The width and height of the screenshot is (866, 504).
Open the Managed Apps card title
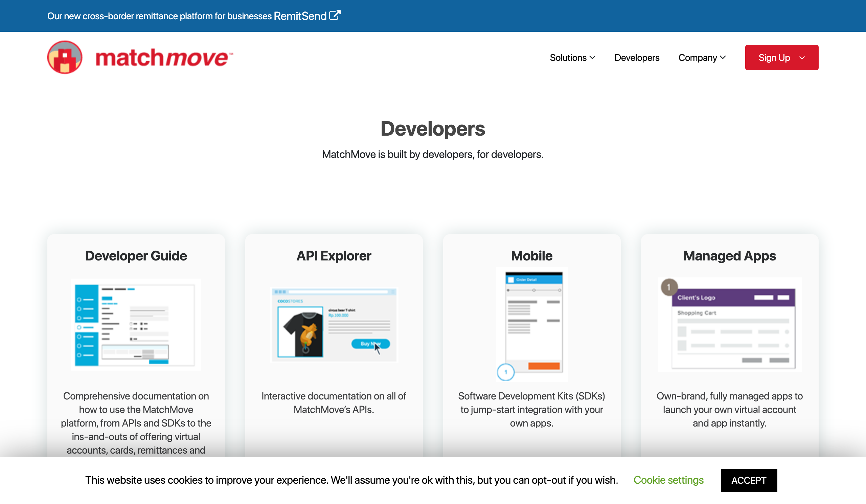[x=730, y=256]
